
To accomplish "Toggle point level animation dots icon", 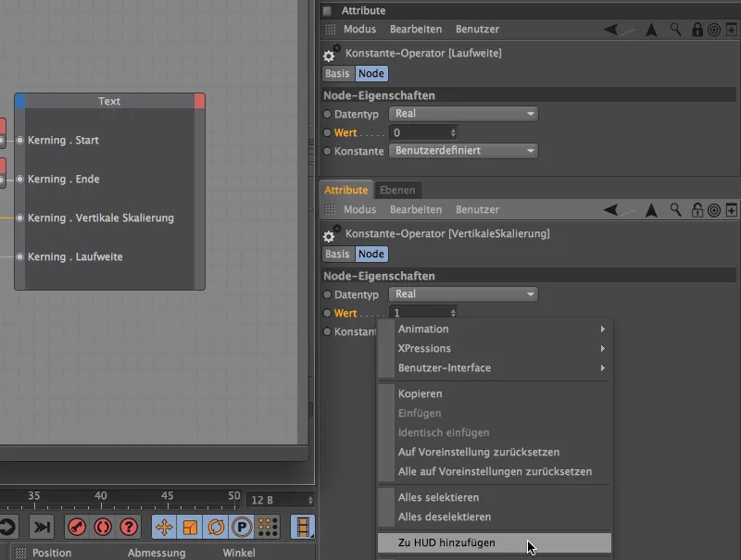I will [x=268, y=527].
